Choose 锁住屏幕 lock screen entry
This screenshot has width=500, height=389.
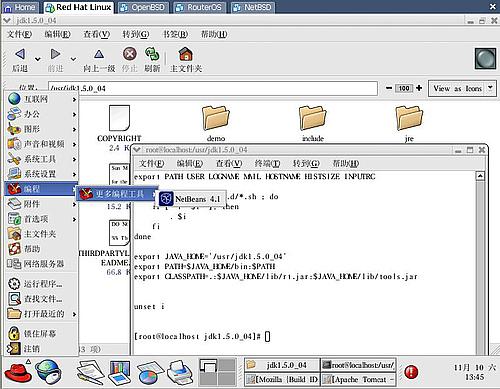click(42, 333)
